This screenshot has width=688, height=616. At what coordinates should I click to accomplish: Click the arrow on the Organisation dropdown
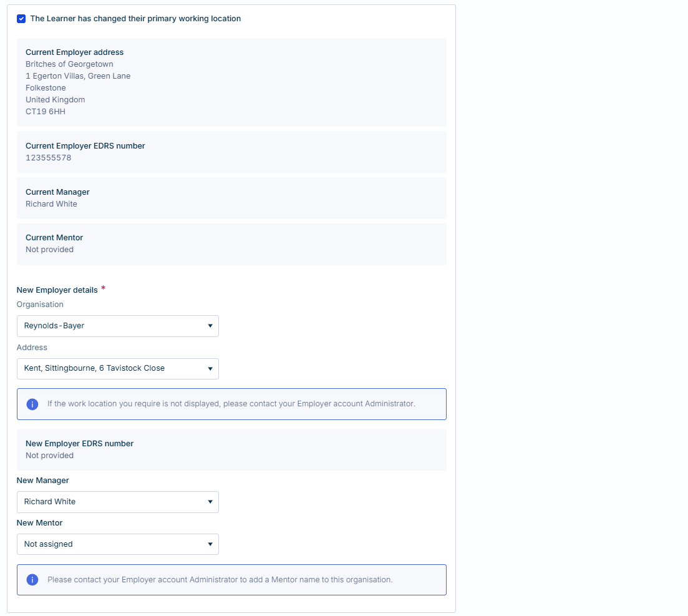pos(210,326)
